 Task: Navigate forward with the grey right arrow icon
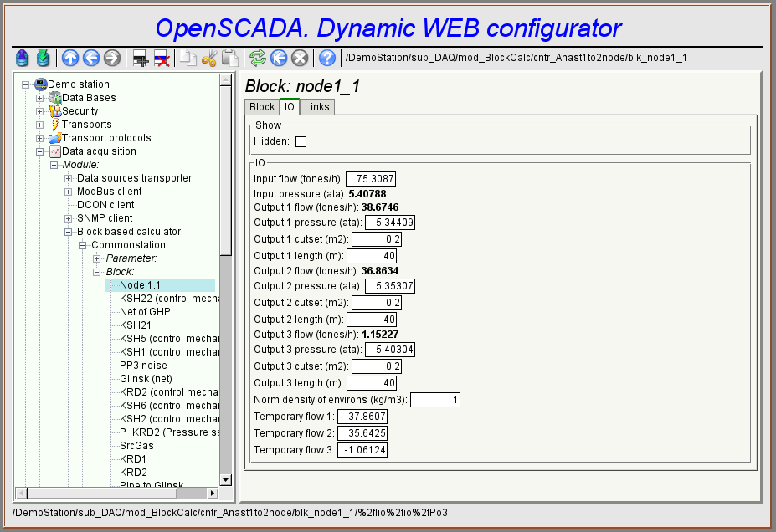click(x=112, y=58)
